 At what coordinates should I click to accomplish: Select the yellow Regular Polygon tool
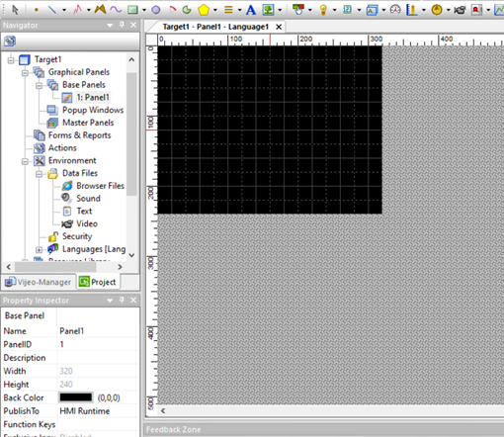click(204, 10)
